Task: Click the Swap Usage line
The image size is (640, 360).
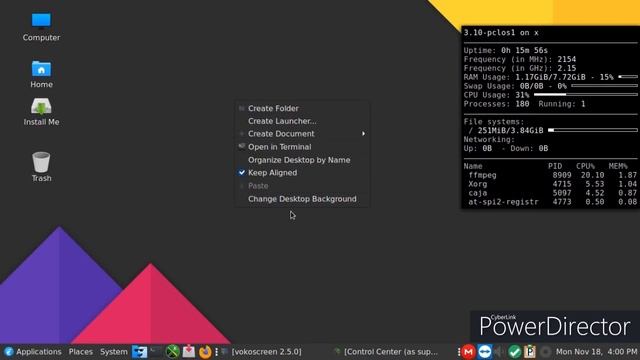Action: click(x=550, y=86)
